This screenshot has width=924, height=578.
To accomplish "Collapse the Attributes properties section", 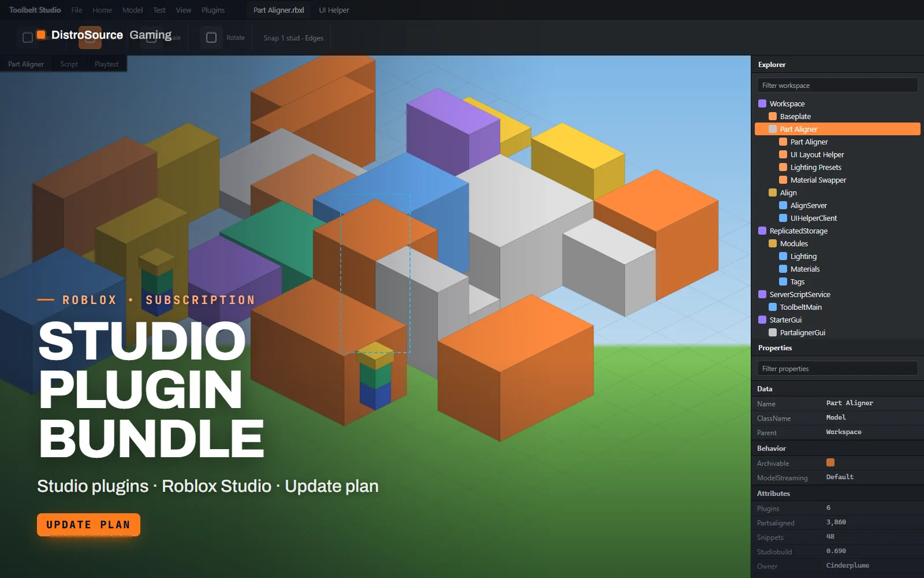I will 837,494.
